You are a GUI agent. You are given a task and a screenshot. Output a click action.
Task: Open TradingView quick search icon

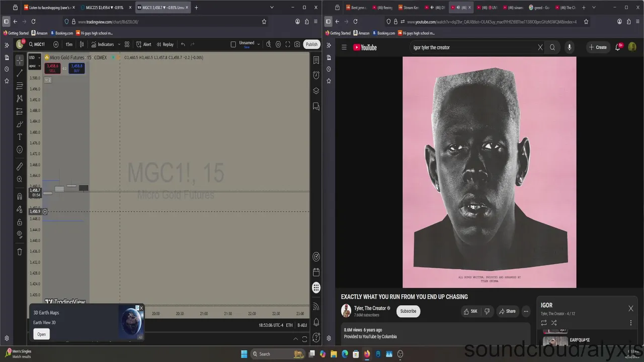click(x=269, y=44)
